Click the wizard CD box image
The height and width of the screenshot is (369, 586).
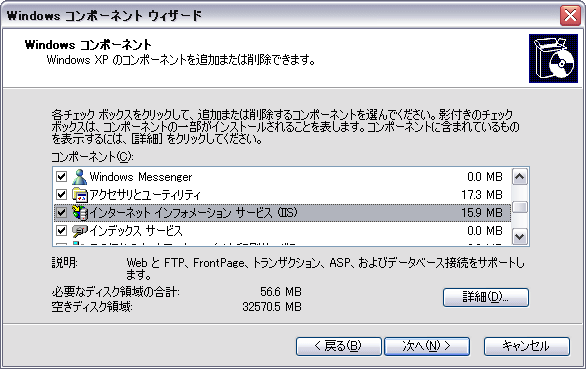tap(553, 58)
